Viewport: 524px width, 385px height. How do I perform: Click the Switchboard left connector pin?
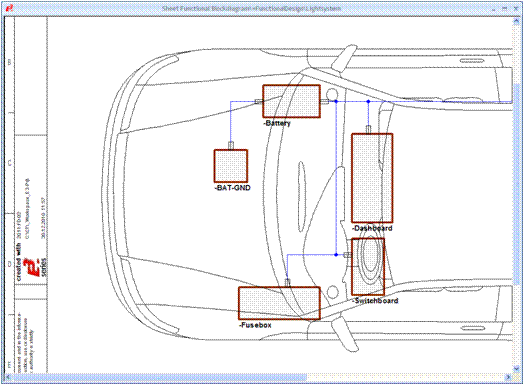pyautogui.click(x=348, y=255)
